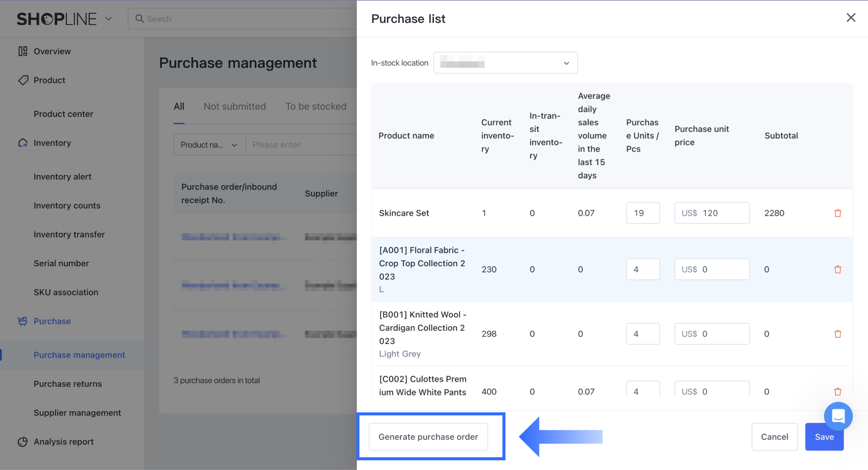Open the In-stock location dropdown
This screenshot has width=868, height=470.
tap(505, 63)
